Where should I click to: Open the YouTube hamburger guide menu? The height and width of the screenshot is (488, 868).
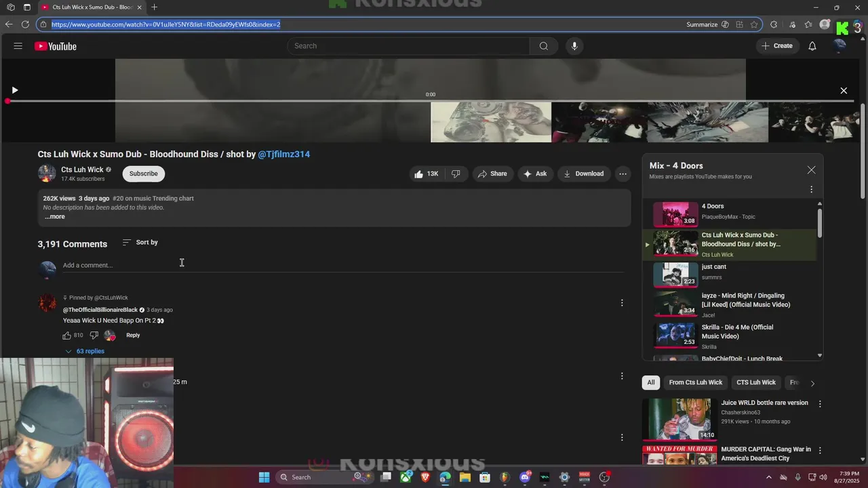click(x=18, y=46)
